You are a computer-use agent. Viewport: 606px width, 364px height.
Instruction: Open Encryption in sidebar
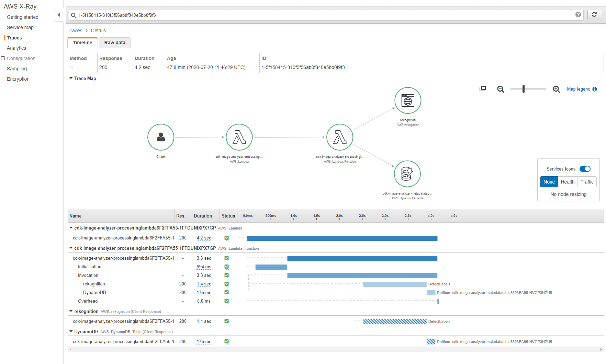click(x=18, y=79)
